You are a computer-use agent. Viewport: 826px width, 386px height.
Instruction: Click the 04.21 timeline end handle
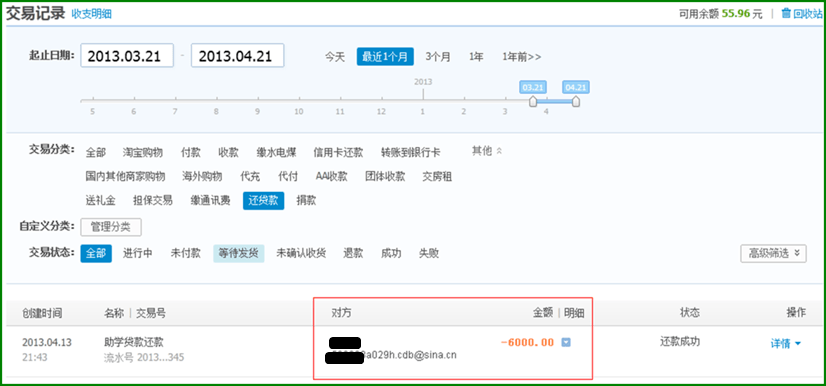tap(576, 101)
